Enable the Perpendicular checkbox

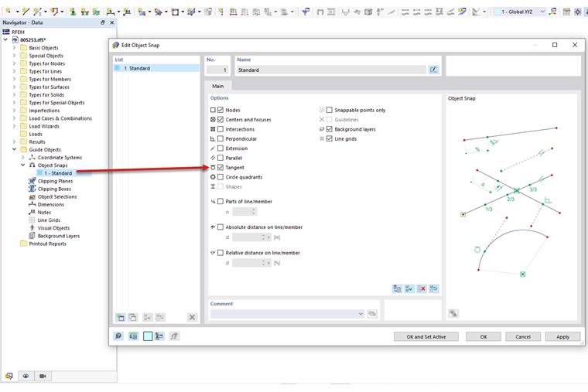coord(220,138)
